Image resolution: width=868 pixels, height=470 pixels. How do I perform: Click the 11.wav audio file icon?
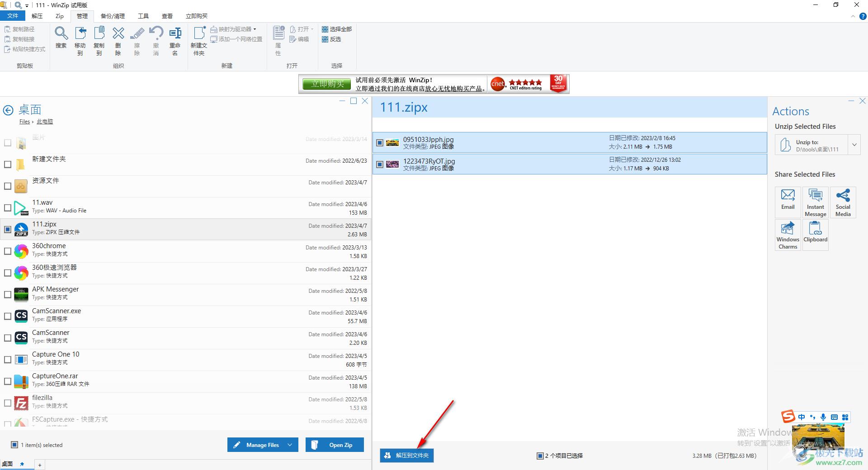pos(21,208)
